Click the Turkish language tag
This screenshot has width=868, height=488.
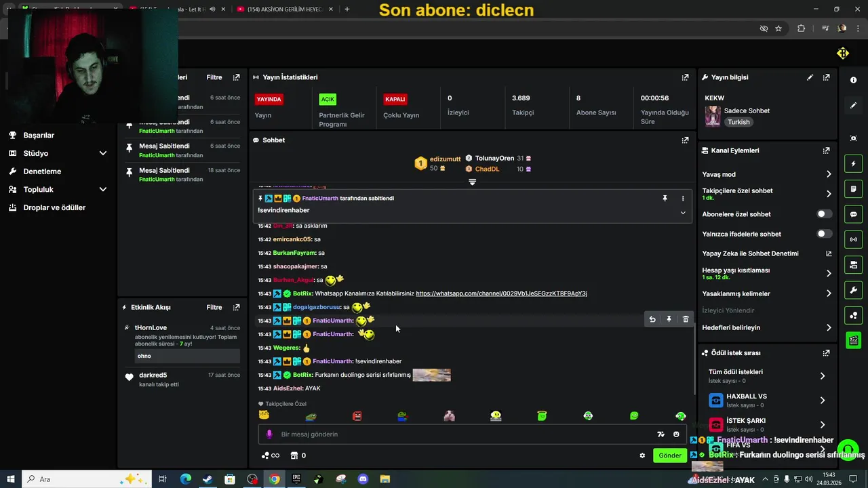(x=739, y=123)
